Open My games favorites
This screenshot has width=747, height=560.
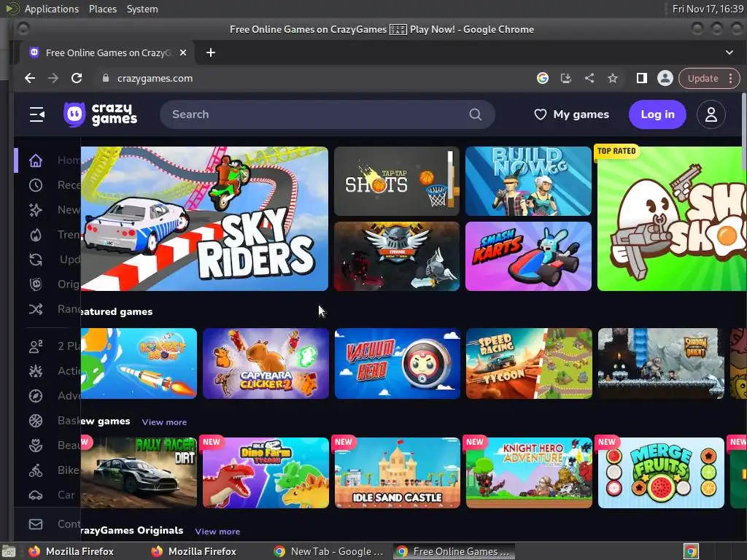click(572, 114)
